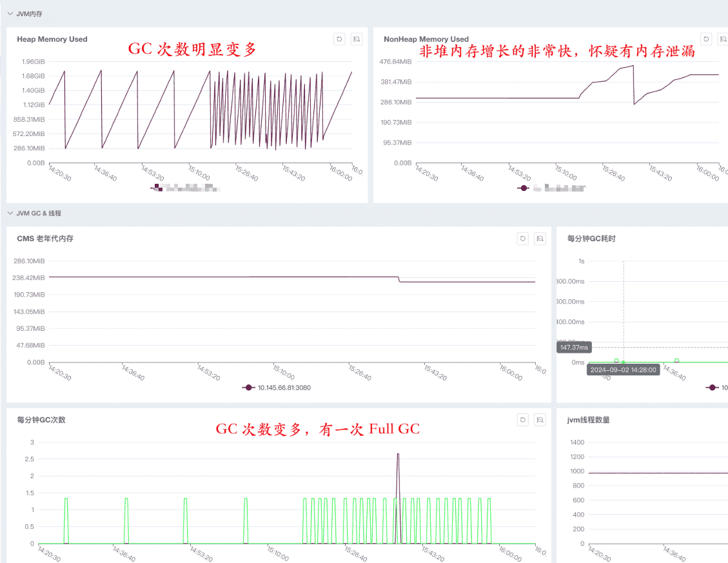The image size is (728, 563).
Task: Click zoom icon on Heap Memory Used chart
Action: point(357,39)
